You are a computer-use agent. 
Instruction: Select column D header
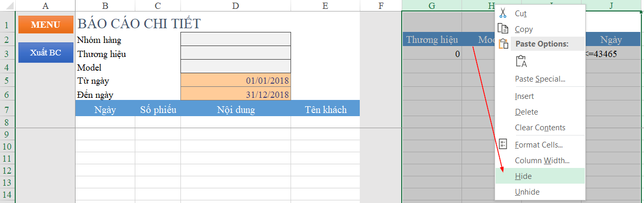235,6
